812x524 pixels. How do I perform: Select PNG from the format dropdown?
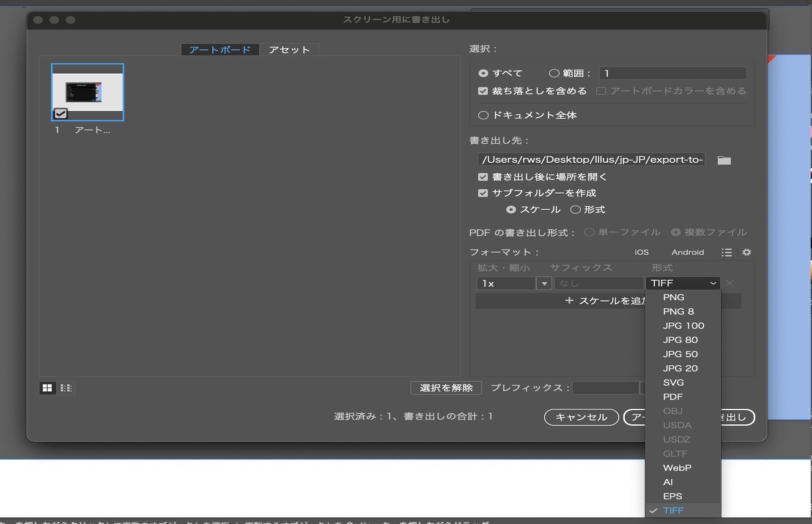674,297
